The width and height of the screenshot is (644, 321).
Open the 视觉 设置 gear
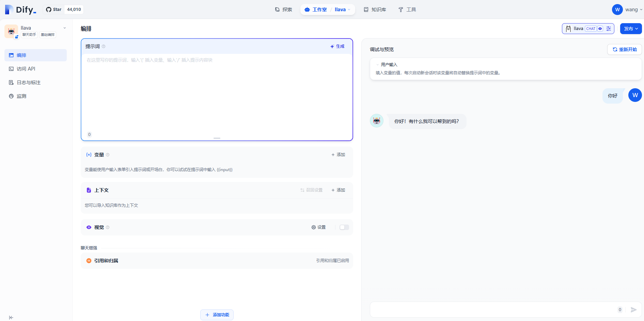pyautogui.click(x=318, y=227)
